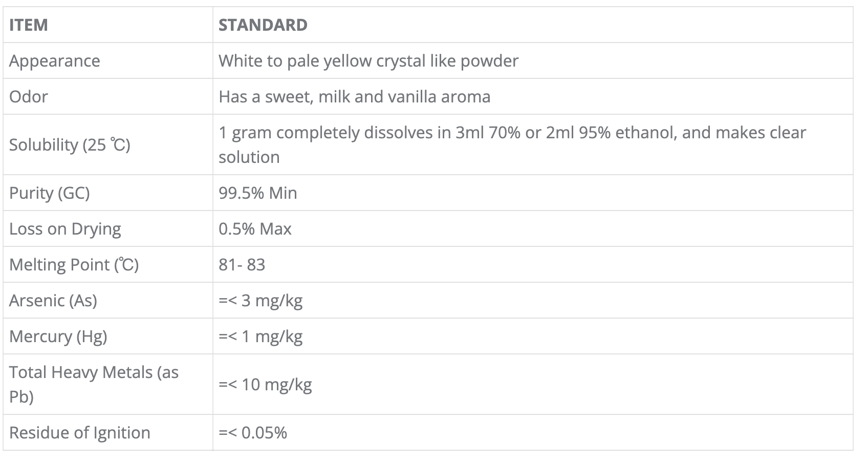The width and height of the screenshot is (868, 461).
Task: Select the Arsenic (As) label
Action: (x=53, y=301)
